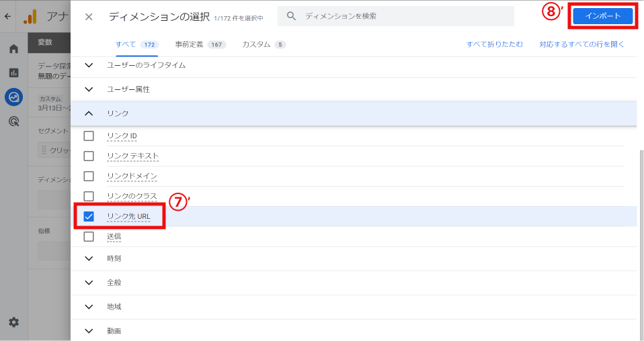Click the 地域 section label
Screen dimensions: 644x341
(x=114, y=307)
